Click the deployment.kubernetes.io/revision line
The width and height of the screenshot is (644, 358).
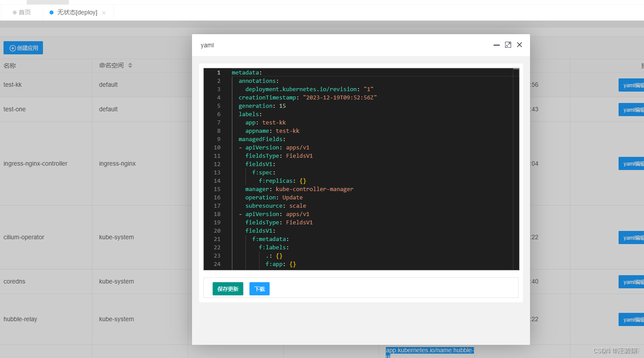(310, 89)
